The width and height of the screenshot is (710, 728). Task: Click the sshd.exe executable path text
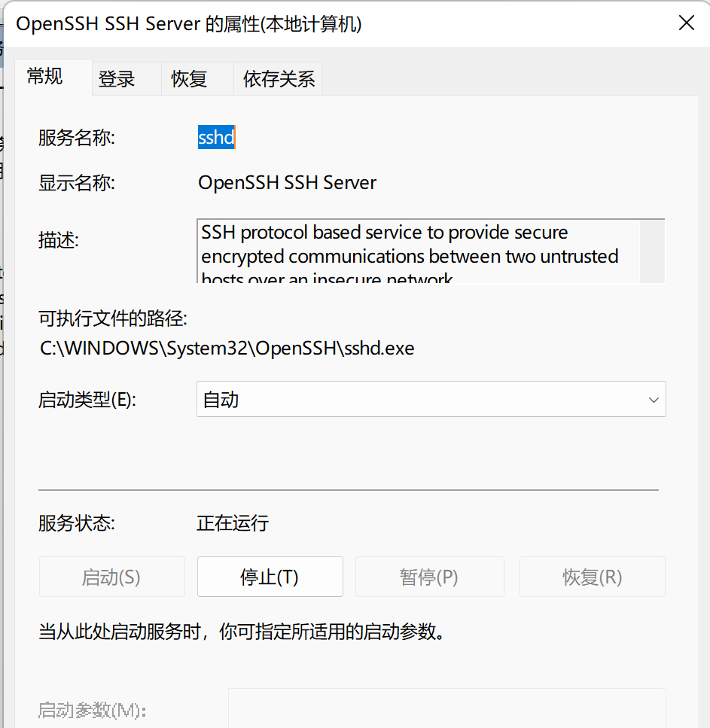tap(227, 349)
